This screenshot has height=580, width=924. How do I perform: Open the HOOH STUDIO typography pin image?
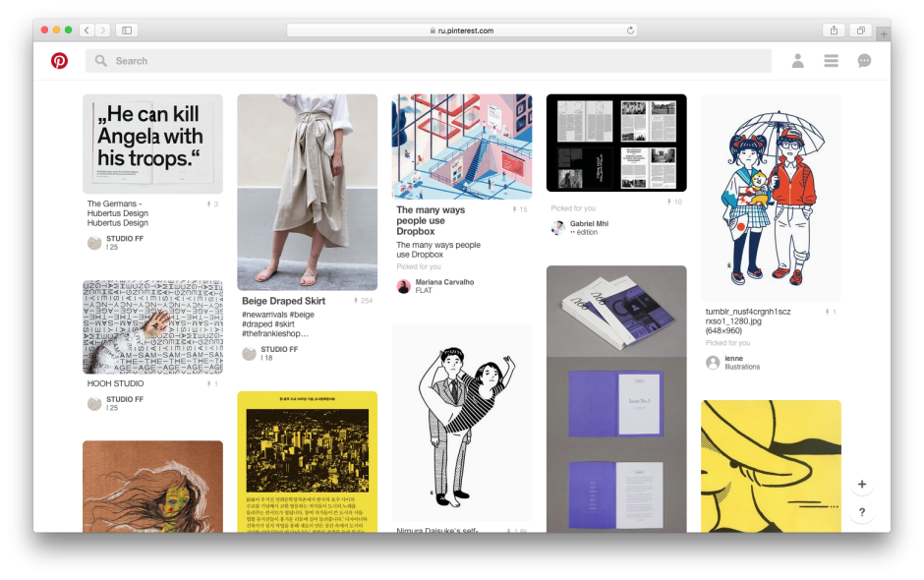(x=152, y=327)
